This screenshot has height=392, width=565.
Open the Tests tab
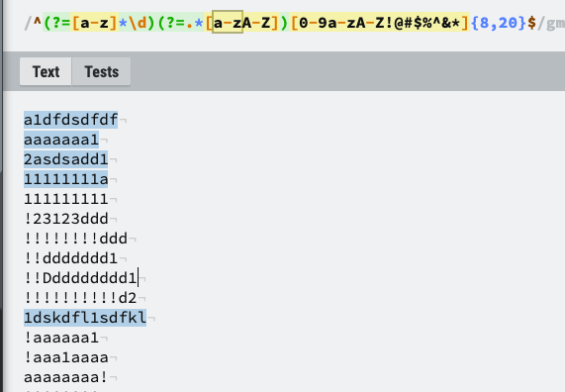click(x=101, y=71)
